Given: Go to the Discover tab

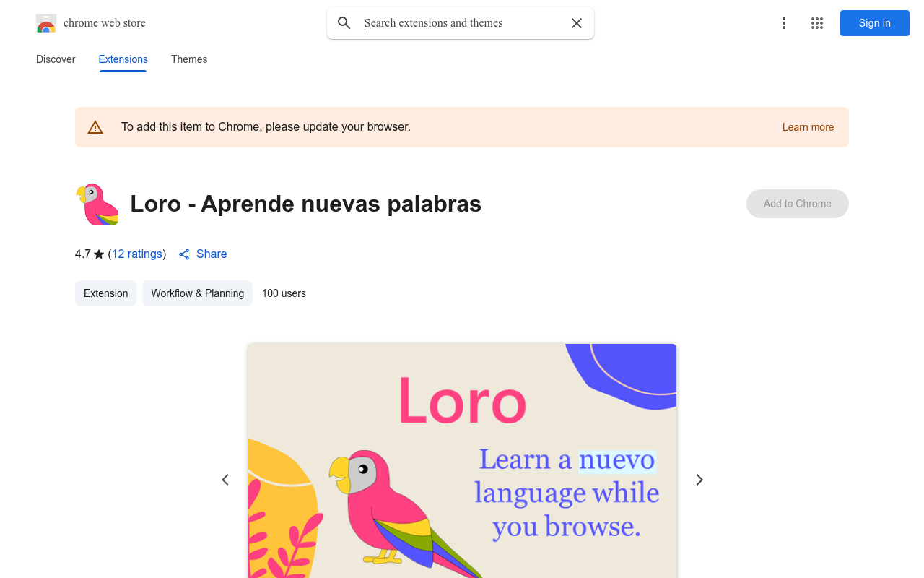Looking at the screenshot, I should coord(56,59).
